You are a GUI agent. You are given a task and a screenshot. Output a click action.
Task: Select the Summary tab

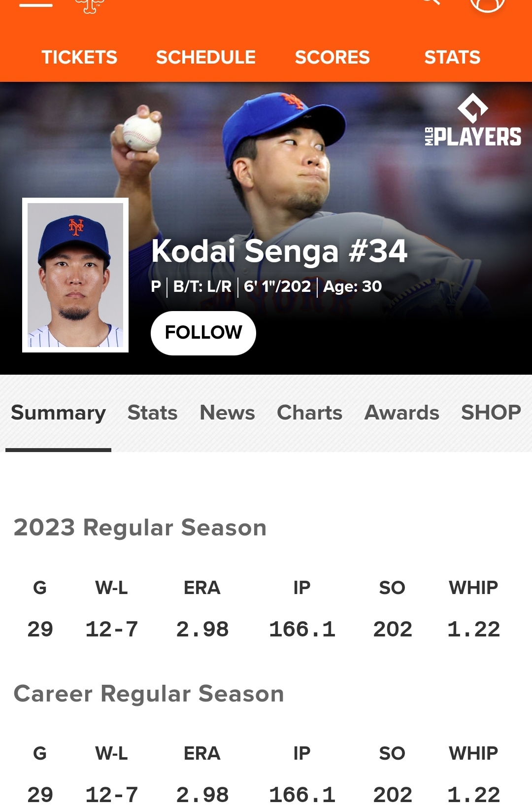[58, 413]
